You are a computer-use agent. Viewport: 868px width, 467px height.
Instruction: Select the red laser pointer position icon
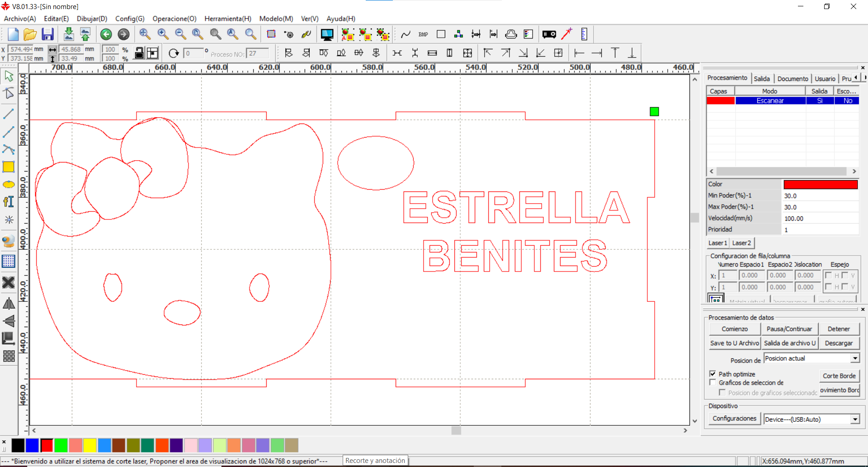pyautogui.click(x=566, y=34)
